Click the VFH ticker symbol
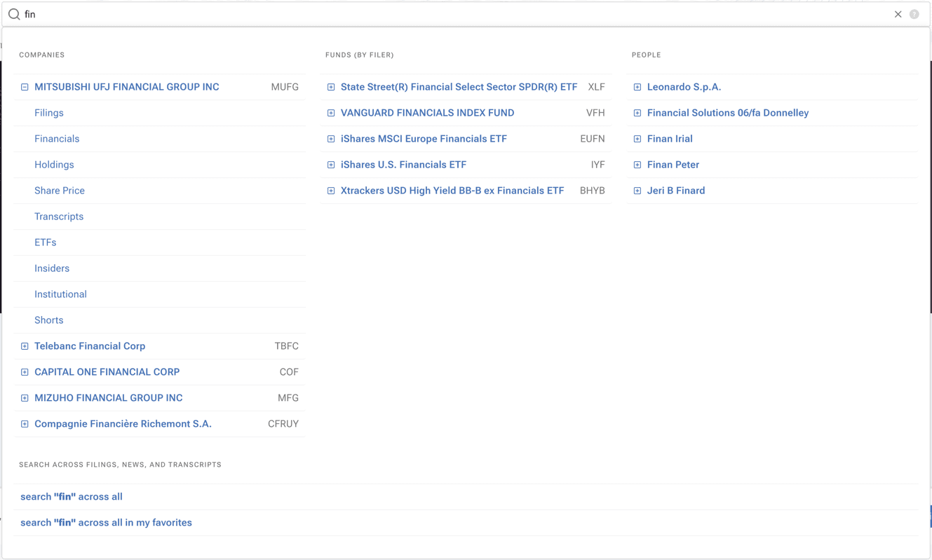Viewport: 932px width, 560px height. (x=595, y=113)
